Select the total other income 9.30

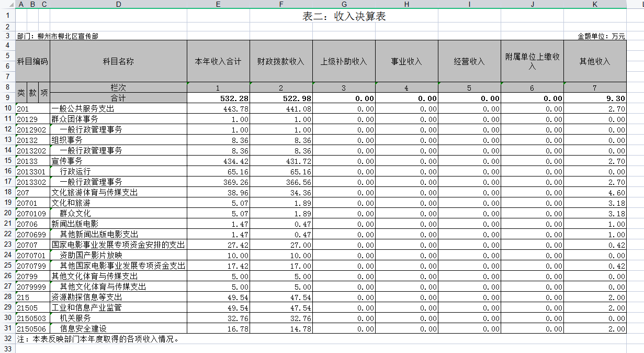pyautogui.click(x=595, y=98)
